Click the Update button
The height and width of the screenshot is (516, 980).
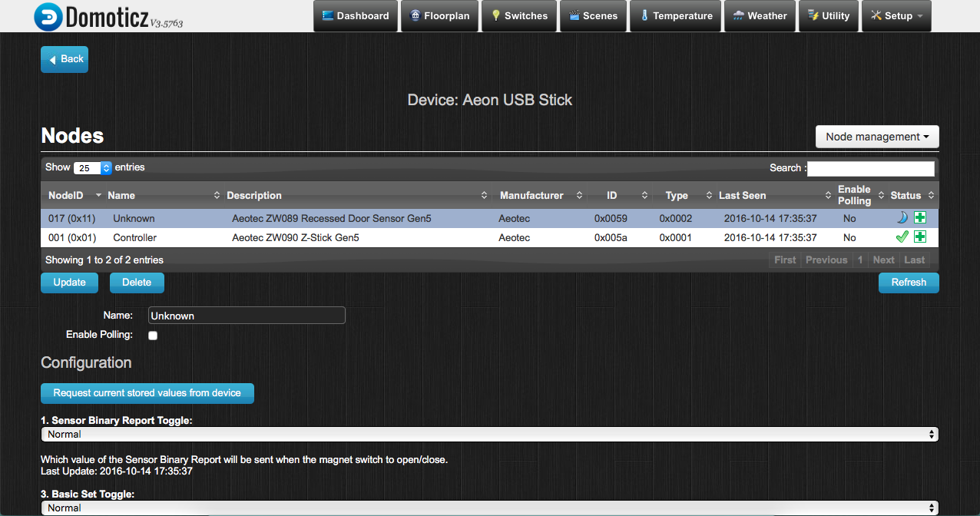[69, 283]
